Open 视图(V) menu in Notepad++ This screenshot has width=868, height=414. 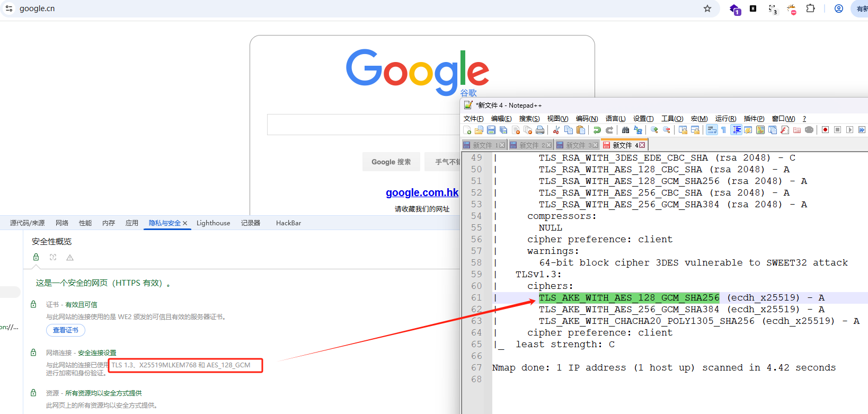pos(557,119)
